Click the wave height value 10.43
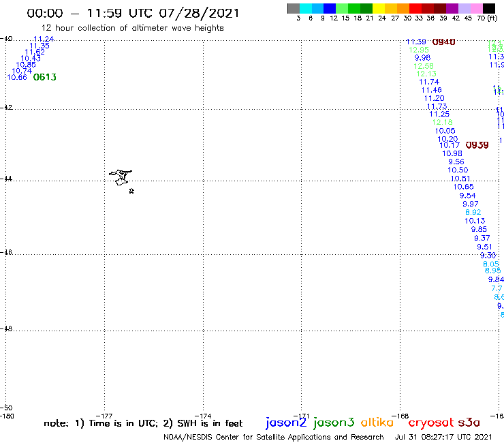Image resolution: width=504 pixels, height=443 pixels. click(x=31, y=58)
